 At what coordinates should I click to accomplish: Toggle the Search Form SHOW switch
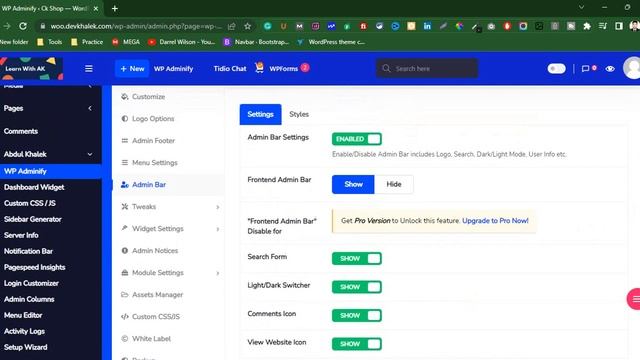pyautogui.click(x=357, y=258)
